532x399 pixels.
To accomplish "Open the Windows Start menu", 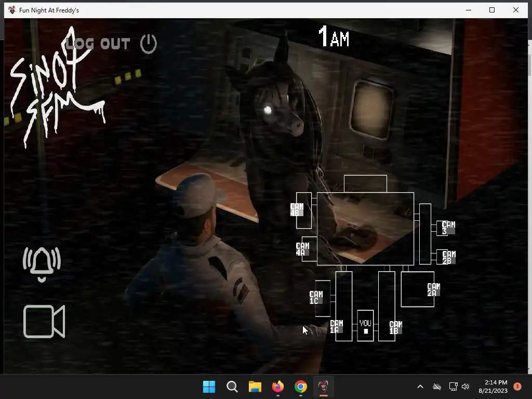I will [209, 387].
